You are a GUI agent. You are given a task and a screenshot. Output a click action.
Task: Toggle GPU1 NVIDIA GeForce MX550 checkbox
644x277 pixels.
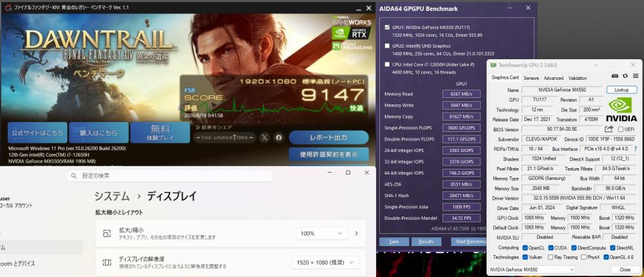tap(387, 28)
